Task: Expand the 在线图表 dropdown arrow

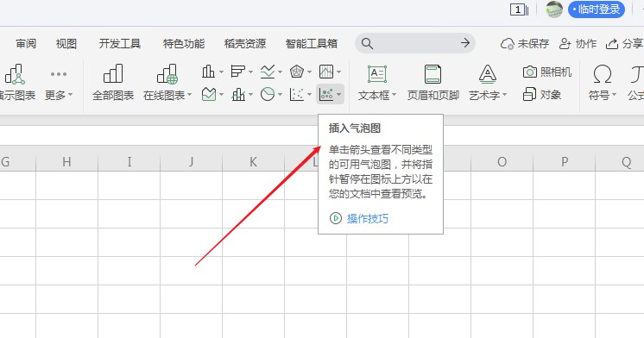Action: pyautogui.click(x=189, y=95)
